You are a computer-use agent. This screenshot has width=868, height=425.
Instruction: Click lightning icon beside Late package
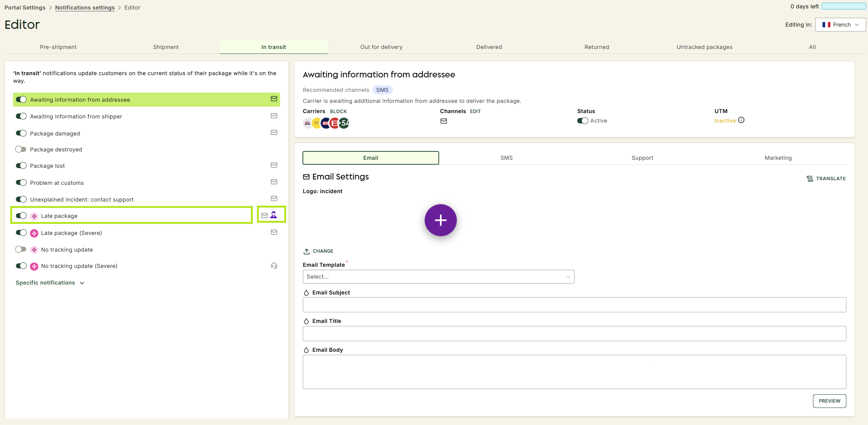(34, 216)
